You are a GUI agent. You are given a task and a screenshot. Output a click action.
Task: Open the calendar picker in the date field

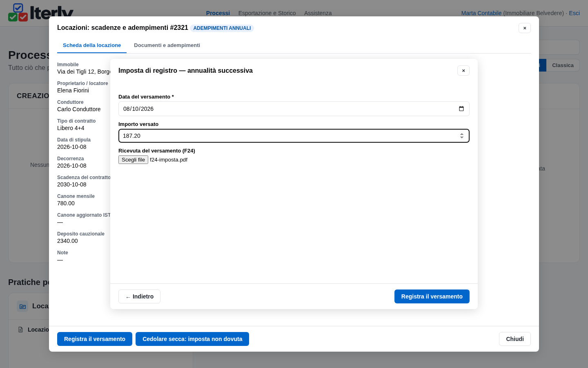click(461, 109)
